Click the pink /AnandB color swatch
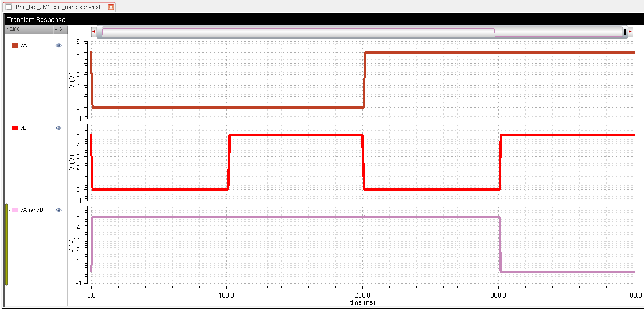Image resolution: width=644 pixels, height=309 pixels. tap(15, 210)
